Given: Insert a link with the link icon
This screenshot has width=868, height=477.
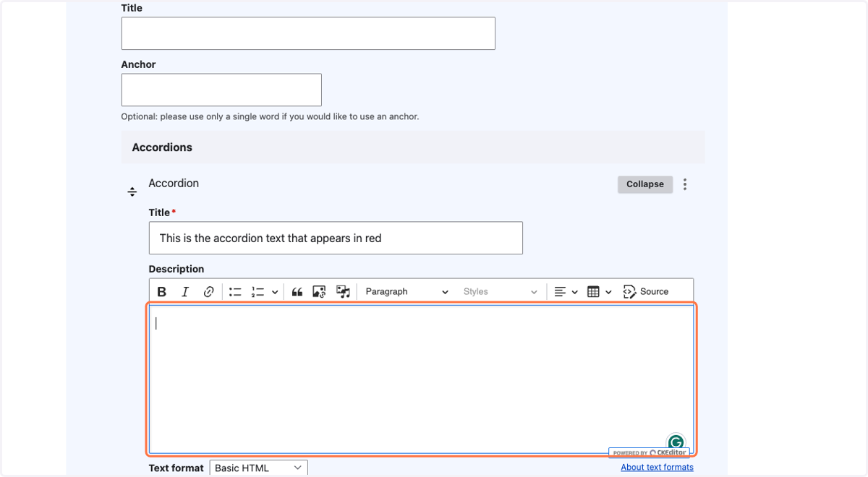Looking at the screenshot, I should pyautogui.click(x=208, y=292).
